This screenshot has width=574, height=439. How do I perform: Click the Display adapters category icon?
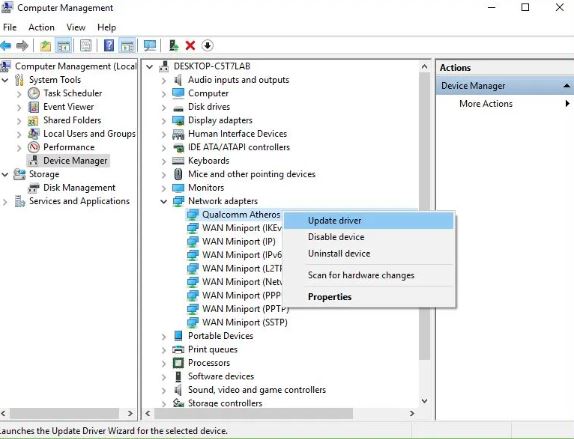click(x=178, y=120)
